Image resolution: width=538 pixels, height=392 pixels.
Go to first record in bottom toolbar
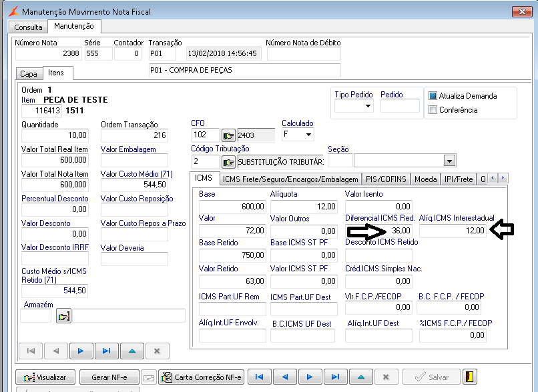pyautogui.click(x=259, y=377)
